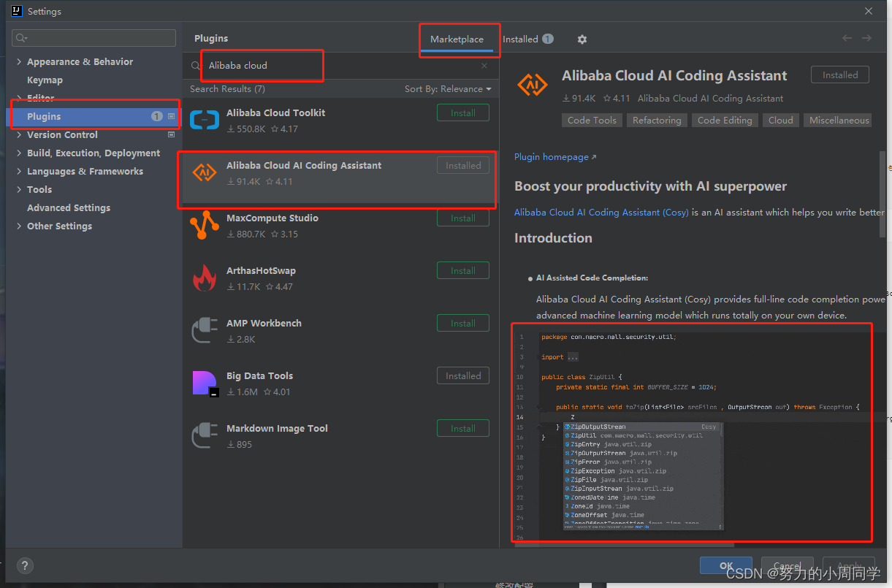This screenshot has width=892, height=588.
Task: Click the plugin search field with Alibaba cloud
Action: 340,66
